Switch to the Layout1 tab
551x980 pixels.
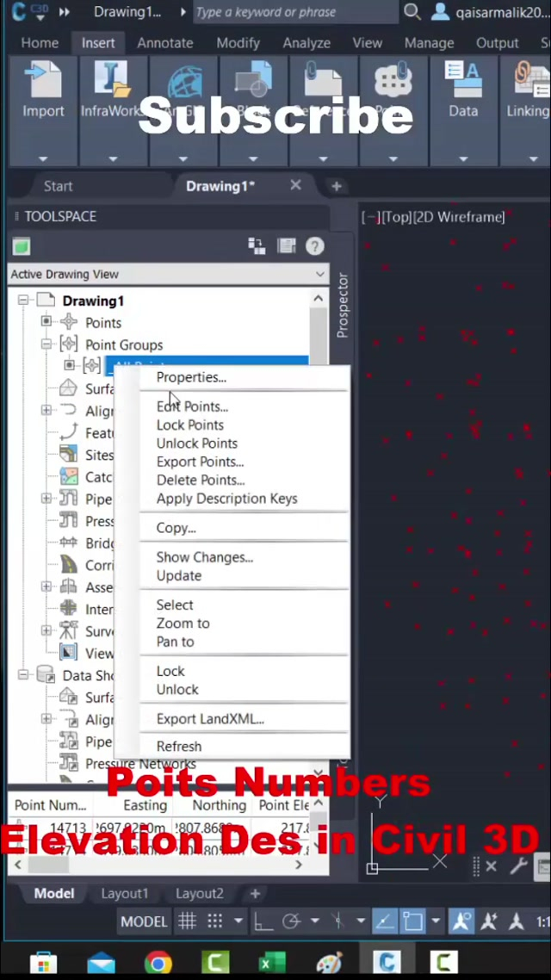click(x=124, y=893)
